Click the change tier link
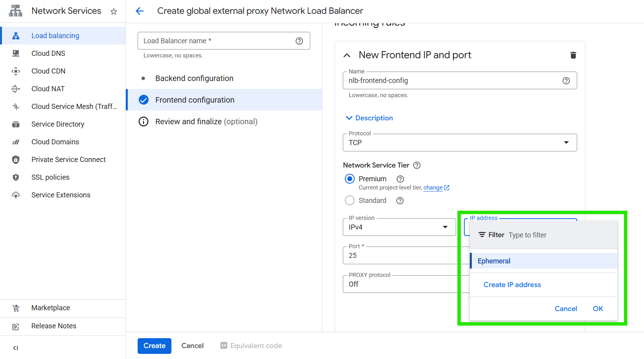Image resolution: width=644 pixels, height=359 pixels. [x=433, y=188]
